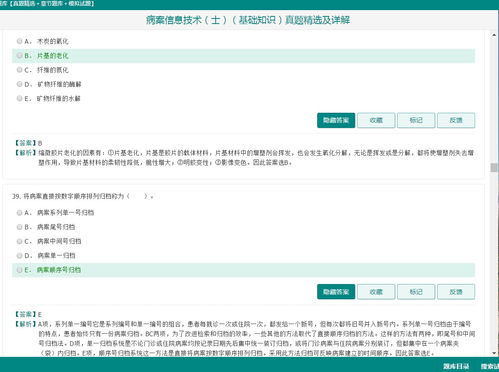Click the scrollbar up arrow
The image size is (499, 372).
pos(494,35)
